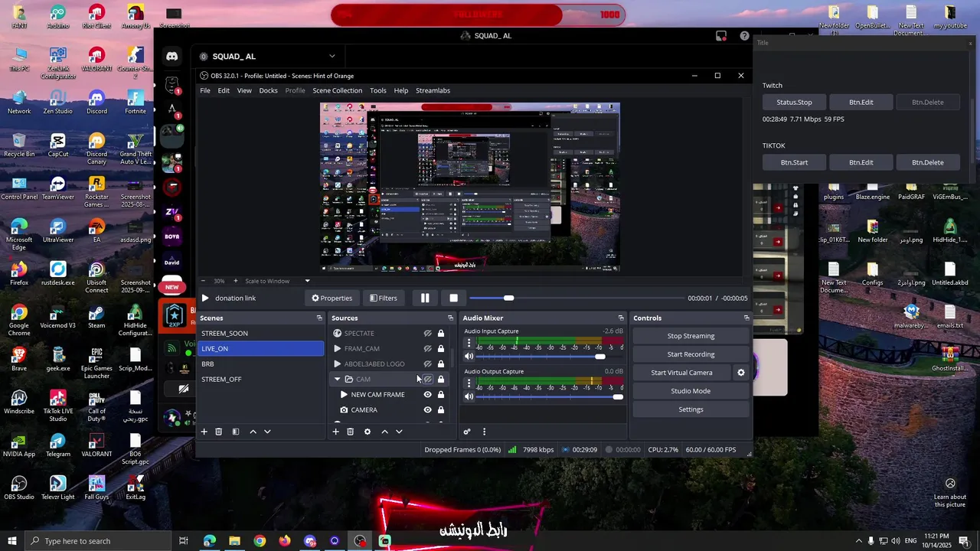Open the Docks menu in OBS

268,90
